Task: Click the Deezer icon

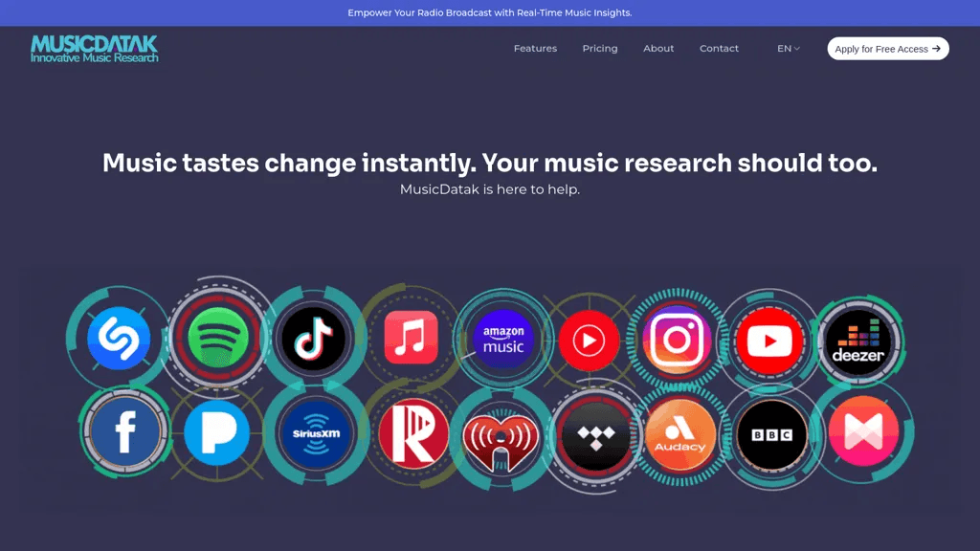Action: click(858, 342)
